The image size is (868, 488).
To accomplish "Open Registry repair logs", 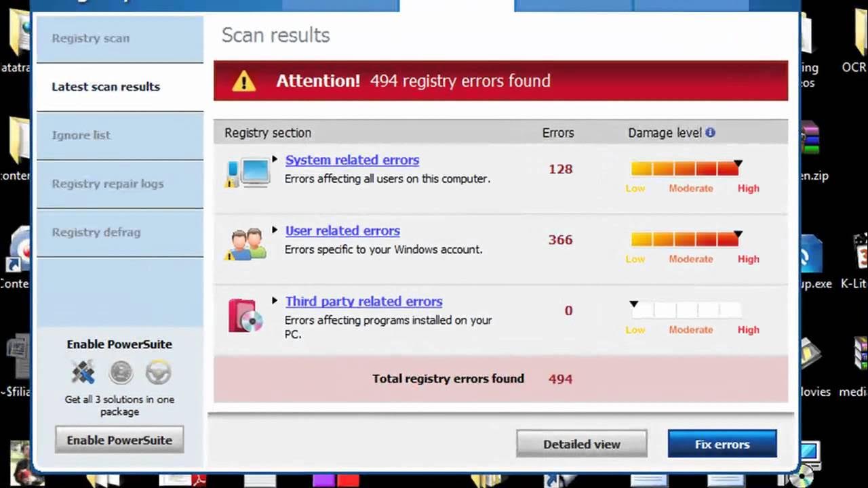I will tap(120, 184).
